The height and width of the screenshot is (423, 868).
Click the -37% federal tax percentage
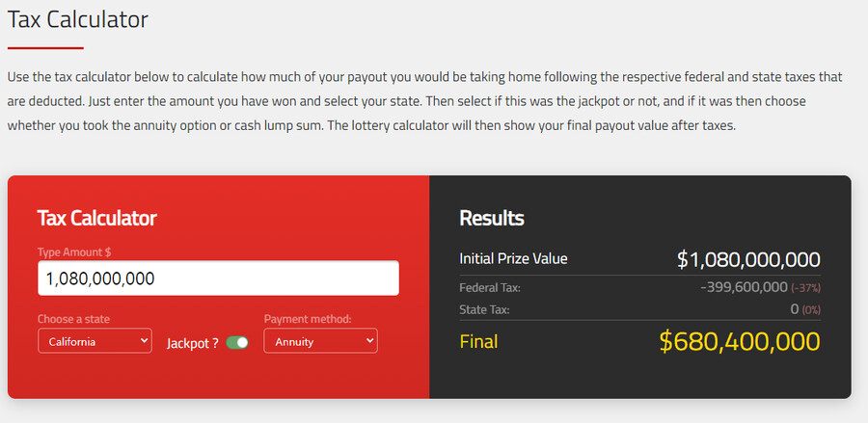coord(805,288)
